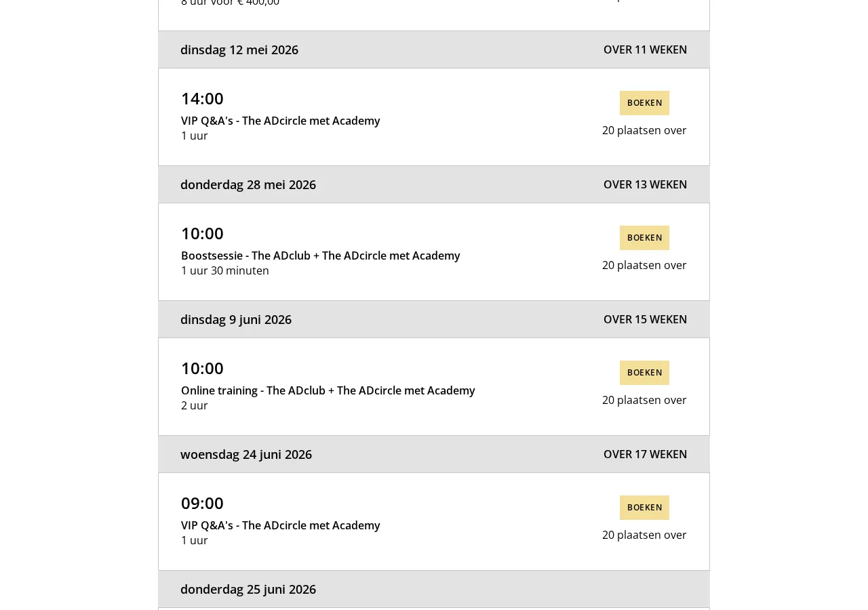
Task: Book the 24 juni VIP Q&A session
Action: 644,508
